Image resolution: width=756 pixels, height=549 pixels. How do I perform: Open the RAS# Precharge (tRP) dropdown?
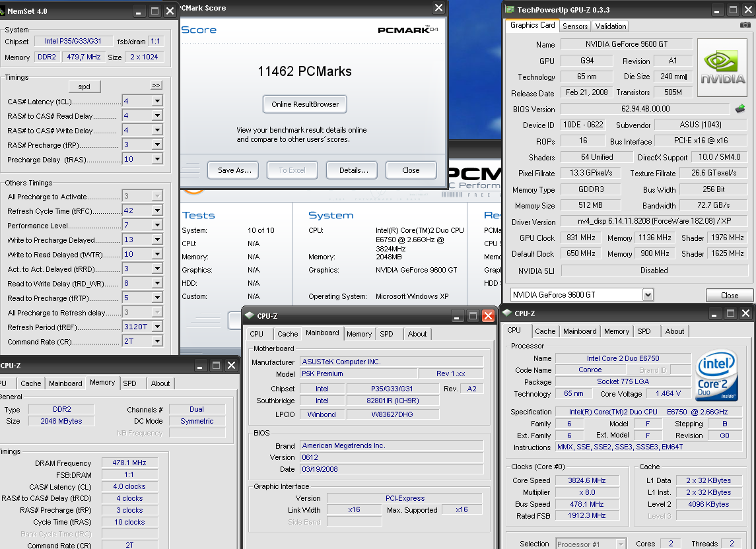coord(157,145)
